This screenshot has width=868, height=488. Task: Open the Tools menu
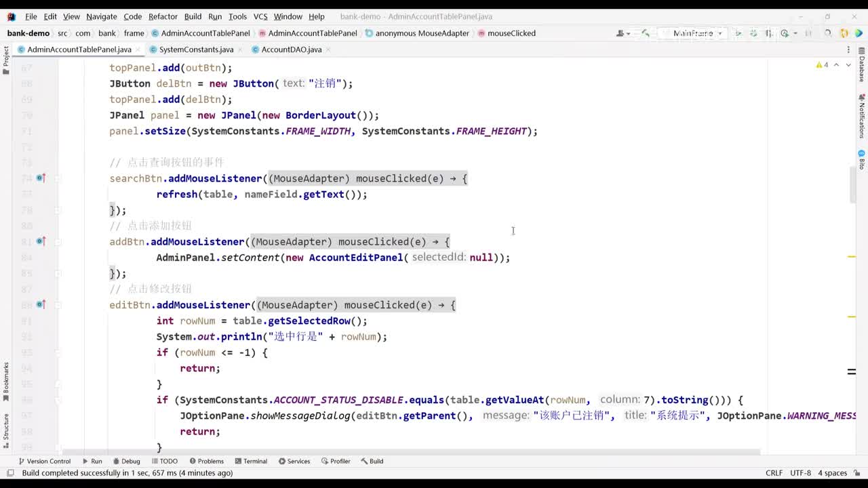click(x=237, y=16)
